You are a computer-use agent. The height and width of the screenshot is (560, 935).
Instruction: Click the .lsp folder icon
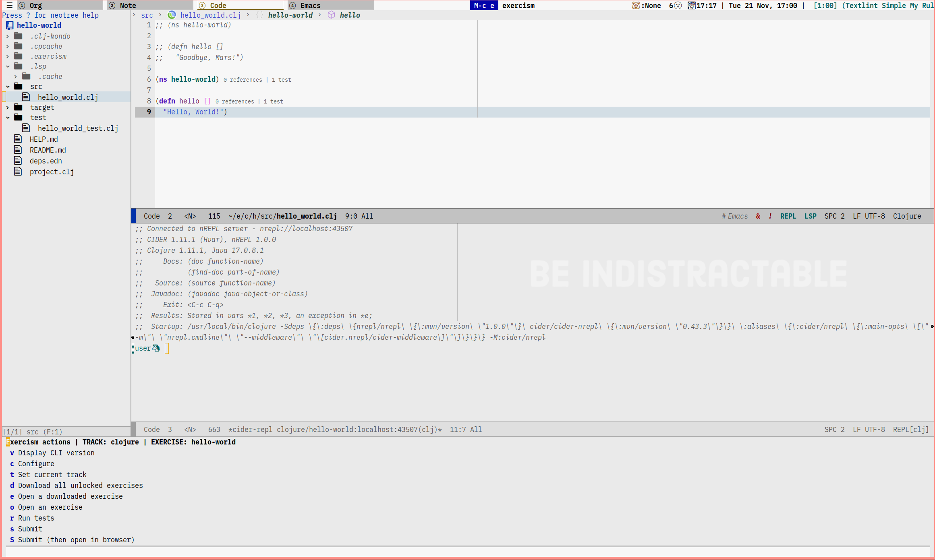(18, 66)
